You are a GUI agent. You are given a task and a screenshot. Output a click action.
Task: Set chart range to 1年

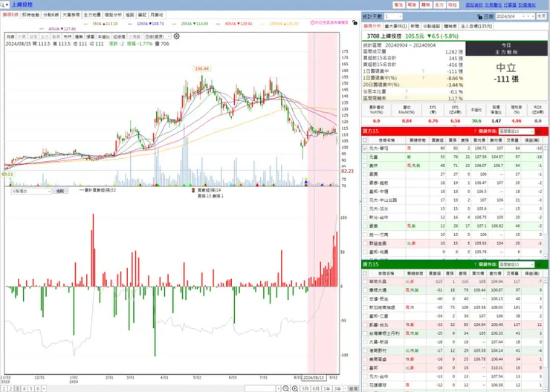click(326, 388)
